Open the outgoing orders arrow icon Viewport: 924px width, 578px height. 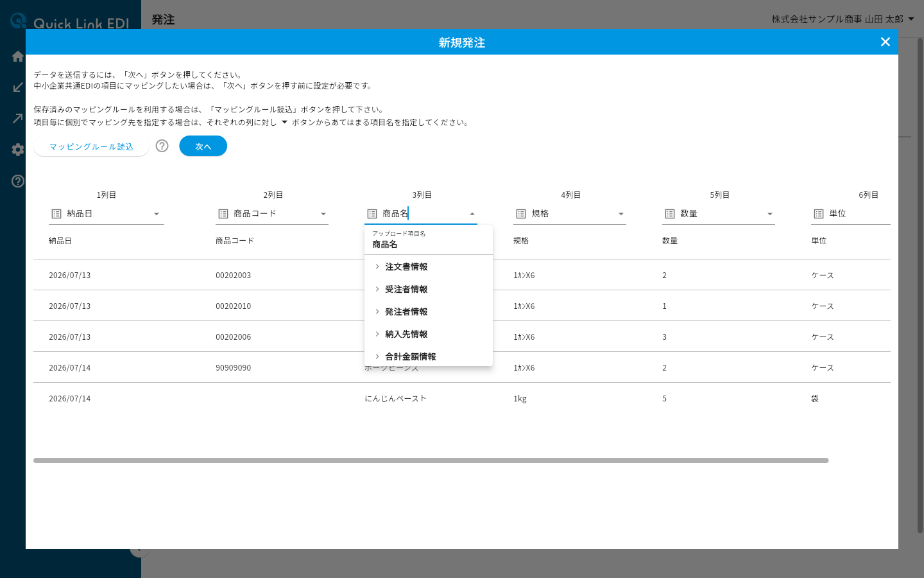pos(18,118)
